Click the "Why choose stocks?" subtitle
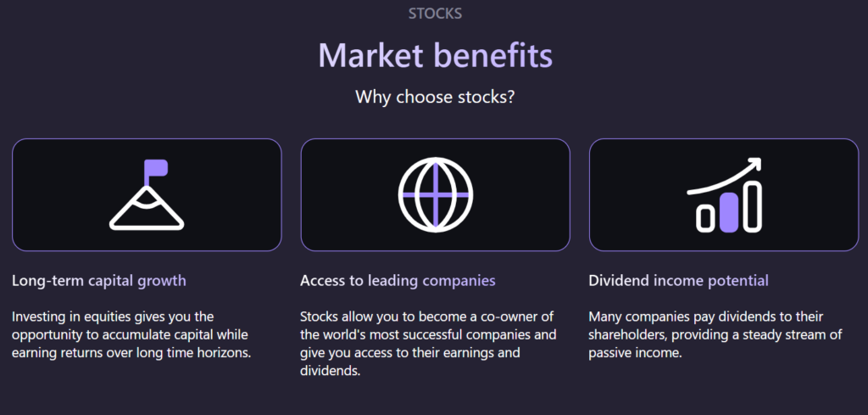868x415 pixels. 435,97
